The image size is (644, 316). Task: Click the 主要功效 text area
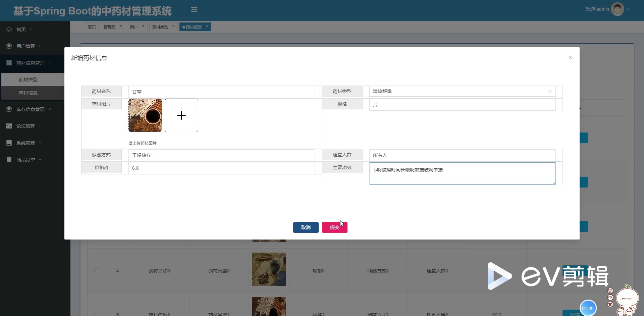462,173
